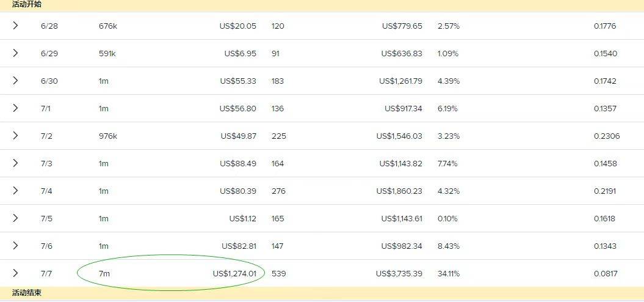Click the 0.2306 value in 7/2 row

point(607,136)
